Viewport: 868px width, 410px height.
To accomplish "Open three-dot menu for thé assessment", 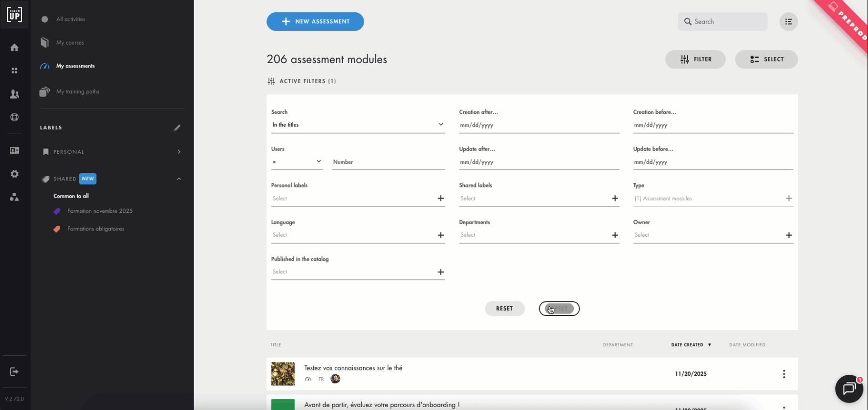I will (784, 374).
